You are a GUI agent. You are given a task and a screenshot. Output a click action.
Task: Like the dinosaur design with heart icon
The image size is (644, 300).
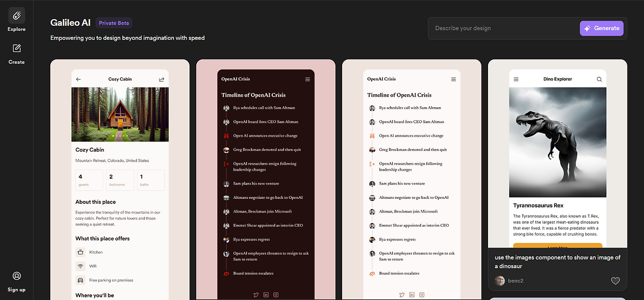point(615,281)
